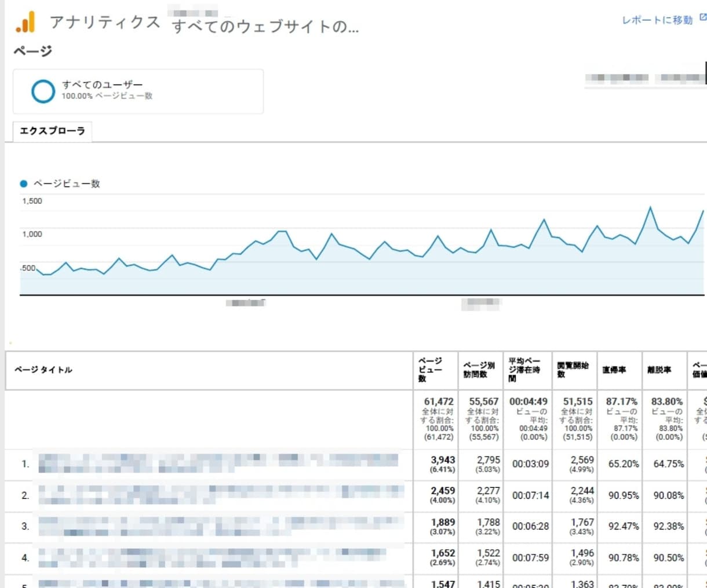Screen dimensions: 707x588
Task: Follow the レポートに移動 link
Action: pyautogui.click(x=657, y=20)
